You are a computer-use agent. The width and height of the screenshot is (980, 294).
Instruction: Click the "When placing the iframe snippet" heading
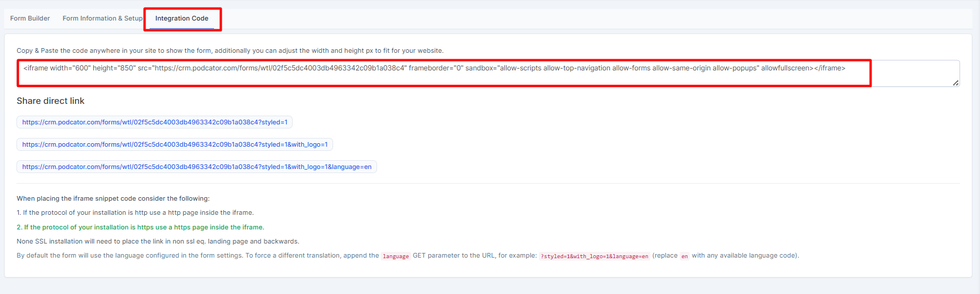tap(113, 198)
